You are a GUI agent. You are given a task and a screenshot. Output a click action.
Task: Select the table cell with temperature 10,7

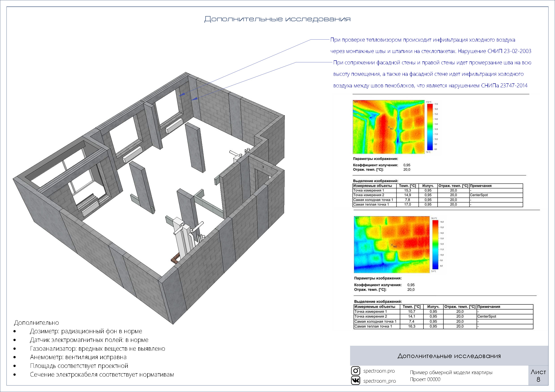412,312
